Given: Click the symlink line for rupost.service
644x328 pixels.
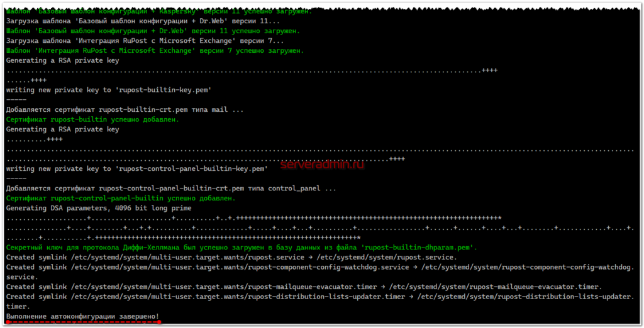Looking at the screenshot, I should point(231,258).
